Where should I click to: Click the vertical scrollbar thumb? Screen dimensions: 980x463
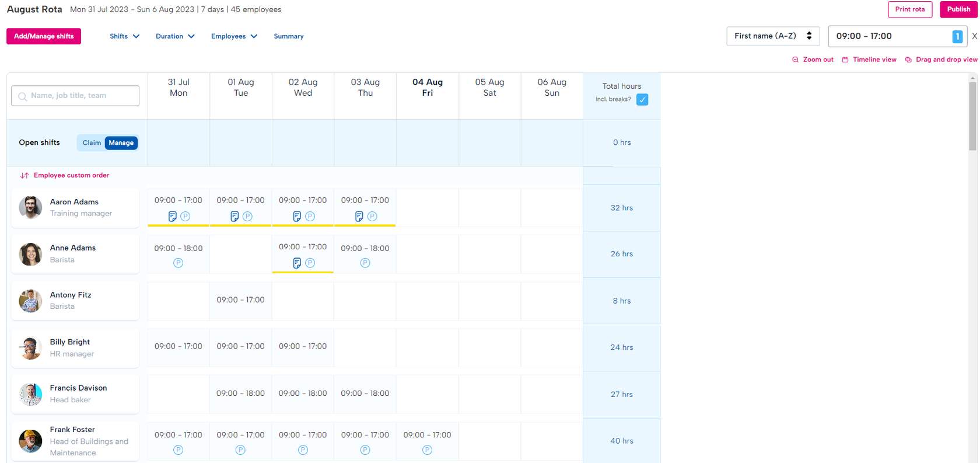[x=972, y=116]
